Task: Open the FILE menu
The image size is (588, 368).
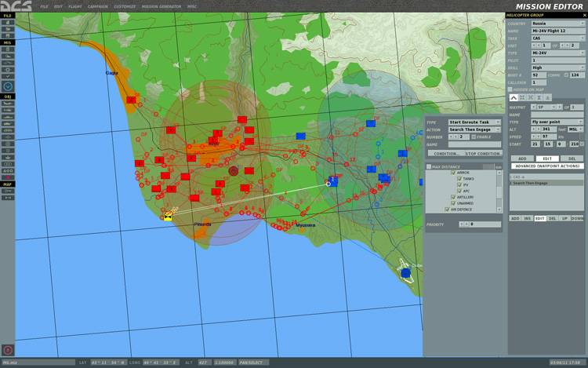Action: 44,6
